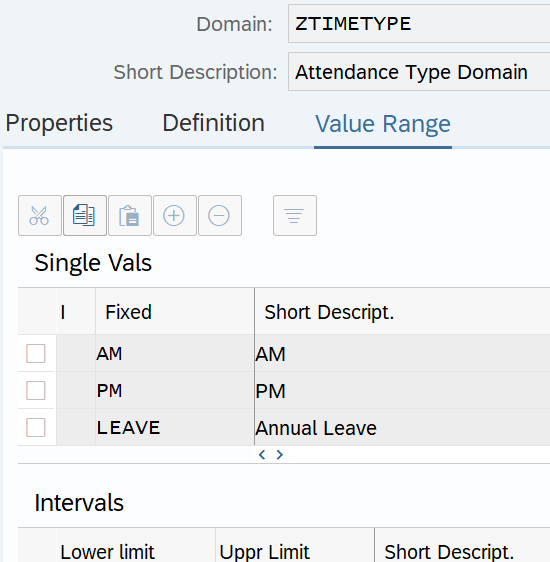Click the left chevron under the table
This screenshot has height=562, width=550.
click(x=262, y=455)
